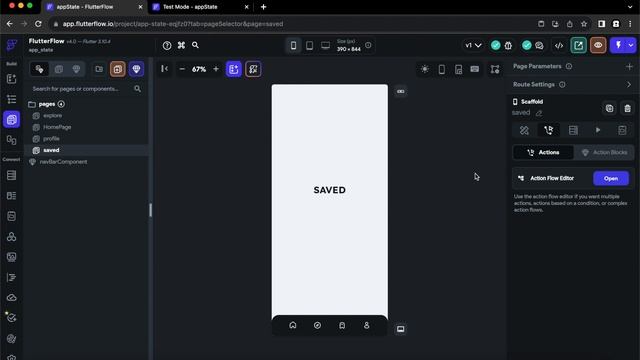Open the developer menu code icon

(x=559, y=45)
